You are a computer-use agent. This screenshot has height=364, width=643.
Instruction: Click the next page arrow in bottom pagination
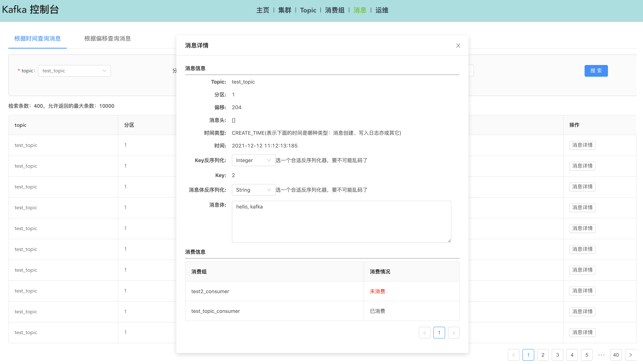click(x=631, y=355)
